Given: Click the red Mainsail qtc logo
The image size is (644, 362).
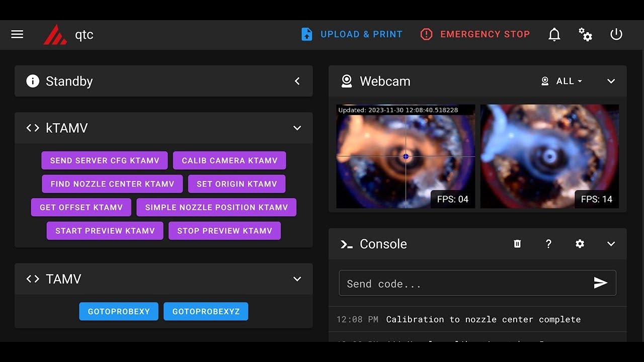Looking at the screenshot, I should (x=55, y=35).
